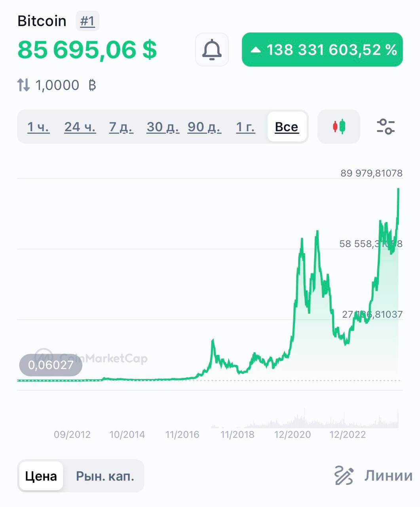Switch chart to the 90 д. range
Screen dimensions: 420x507
[x=204, y=127]
